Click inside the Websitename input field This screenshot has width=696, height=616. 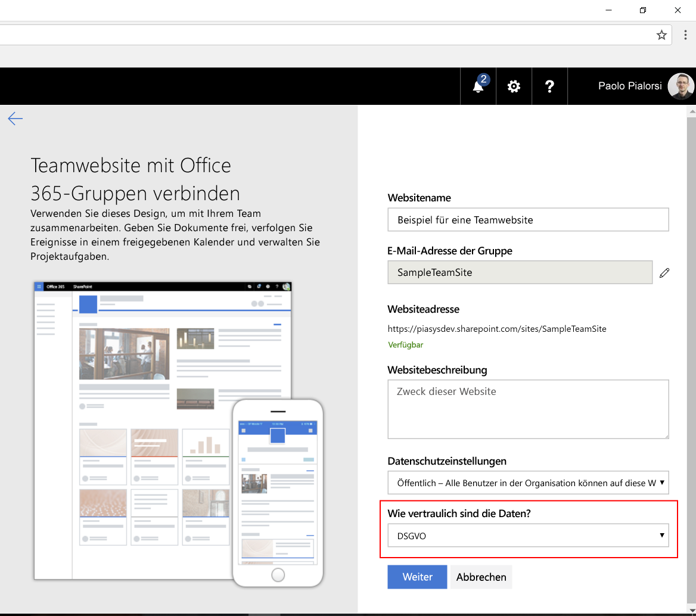click(x=528, y=219)
